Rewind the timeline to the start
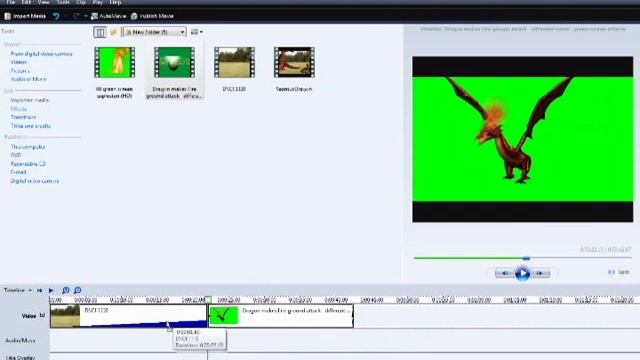This screenshot has width=640, height=360. pos(40,290)
